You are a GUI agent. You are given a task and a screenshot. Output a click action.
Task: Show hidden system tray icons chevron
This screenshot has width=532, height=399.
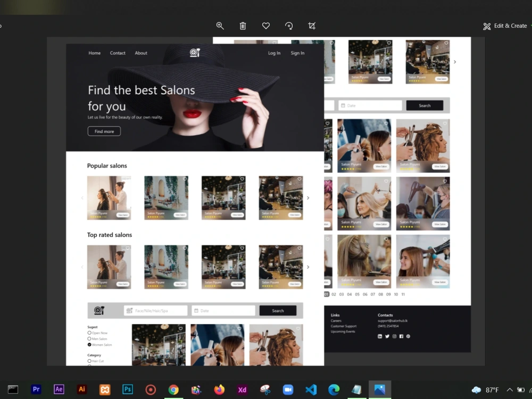pos(510,390)
